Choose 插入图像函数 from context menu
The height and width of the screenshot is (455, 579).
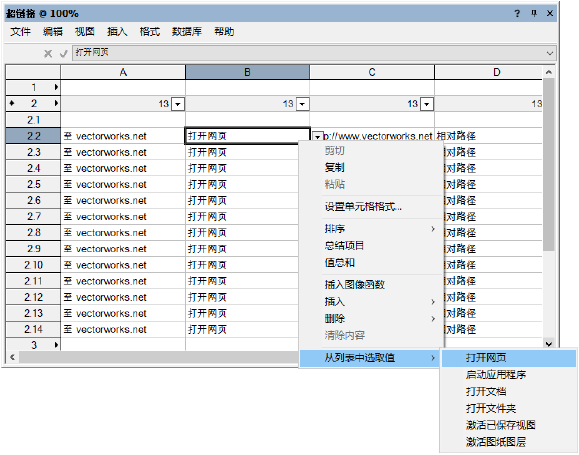coord(371,284)
